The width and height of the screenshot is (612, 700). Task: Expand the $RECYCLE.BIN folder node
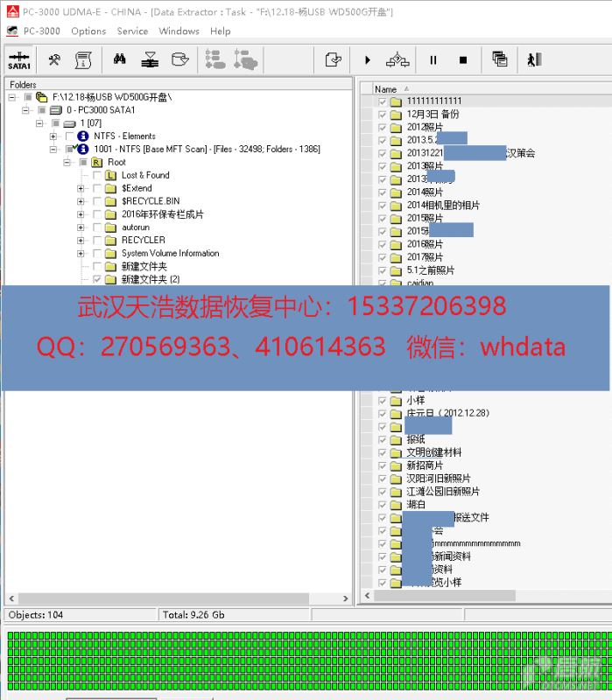81,201
